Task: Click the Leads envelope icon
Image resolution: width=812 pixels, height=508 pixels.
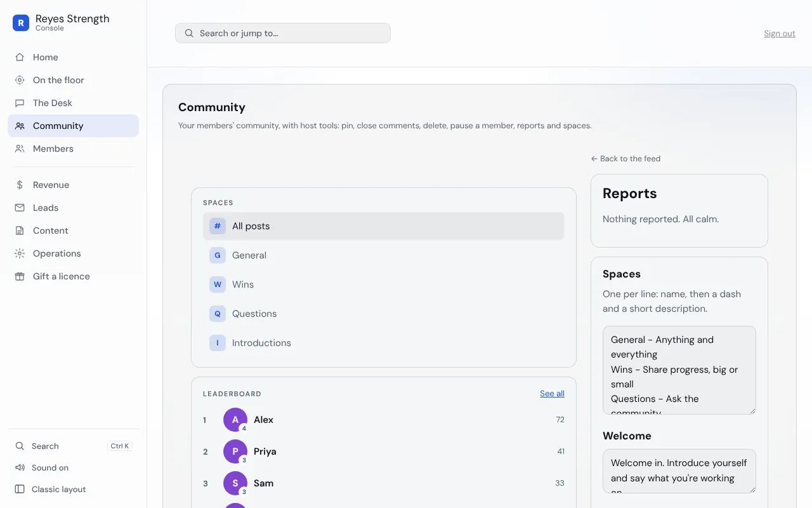Action: [20, 208]
